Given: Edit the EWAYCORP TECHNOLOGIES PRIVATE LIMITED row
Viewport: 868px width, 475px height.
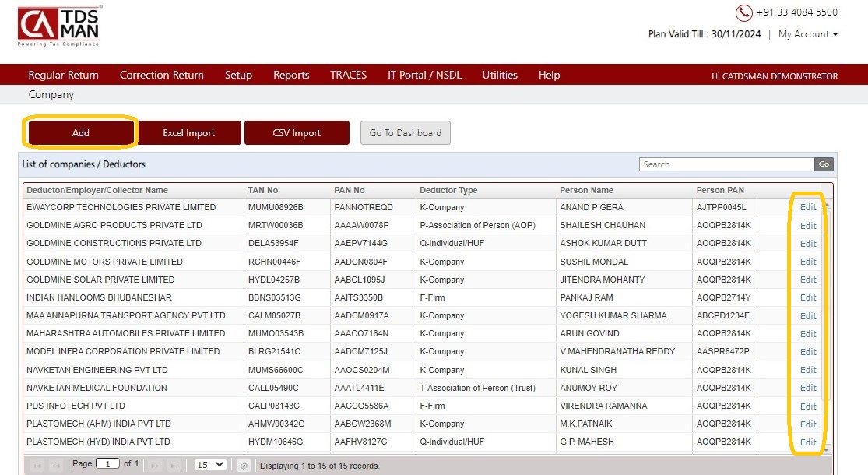Looking at the screenshot, I should tap(807, 207).
